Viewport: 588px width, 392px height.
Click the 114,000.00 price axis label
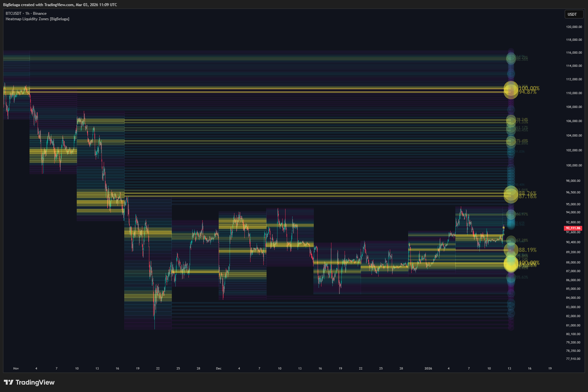click(574, 66)
